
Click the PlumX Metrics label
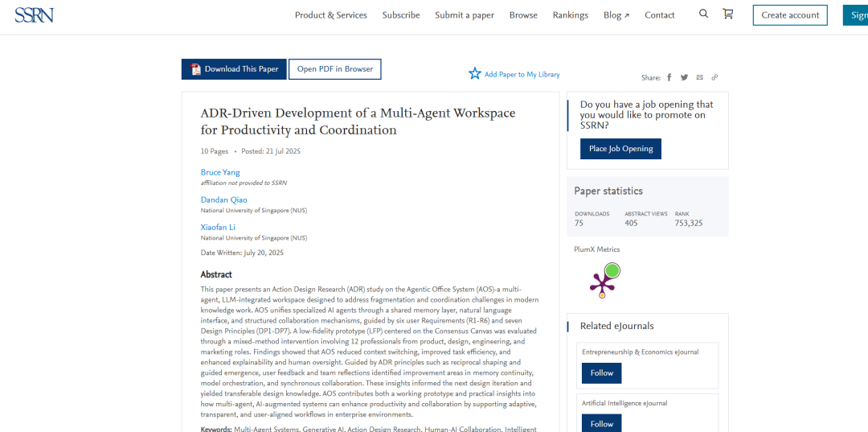(x=596, y=249)
